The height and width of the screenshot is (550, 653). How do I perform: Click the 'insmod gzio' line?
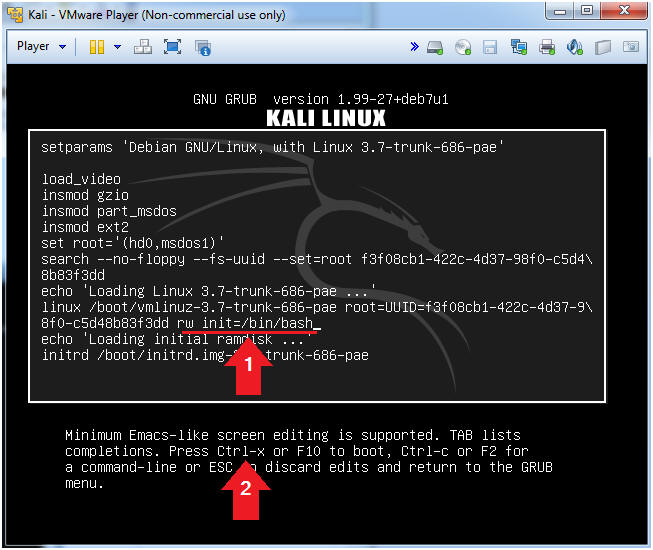point(85,195)
